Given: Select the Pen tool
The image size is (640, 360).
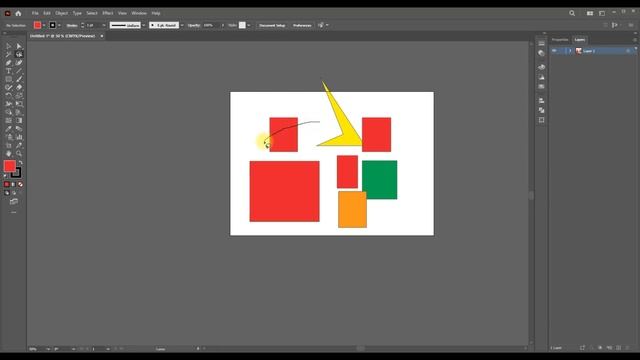Looking at the screenshot, I should click(9, 62).
